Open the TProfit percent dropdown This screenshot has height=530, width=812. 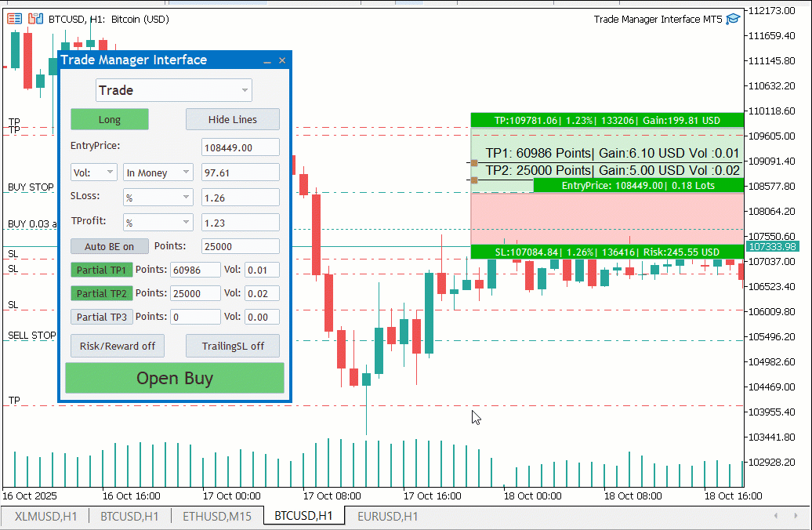pyautogui.click(x=158, y=222)
